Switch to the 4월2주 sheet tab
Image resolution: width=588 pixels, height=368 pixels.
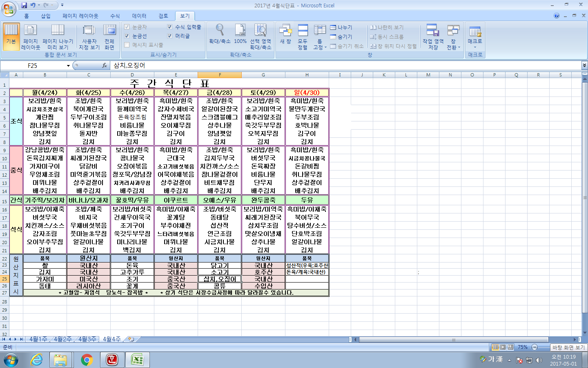(62, 339)
